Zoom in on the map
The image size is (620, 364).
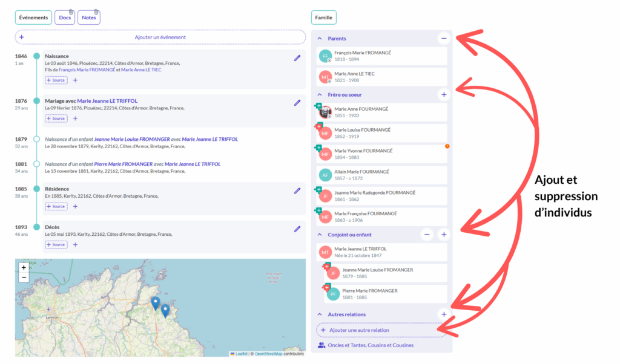(24, 267)
